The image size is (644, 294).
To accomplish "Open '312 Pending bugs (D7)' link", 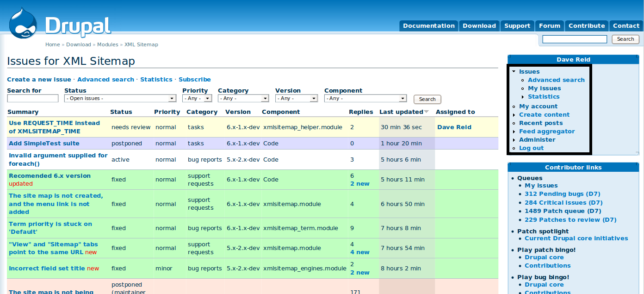I will (563, 194).
